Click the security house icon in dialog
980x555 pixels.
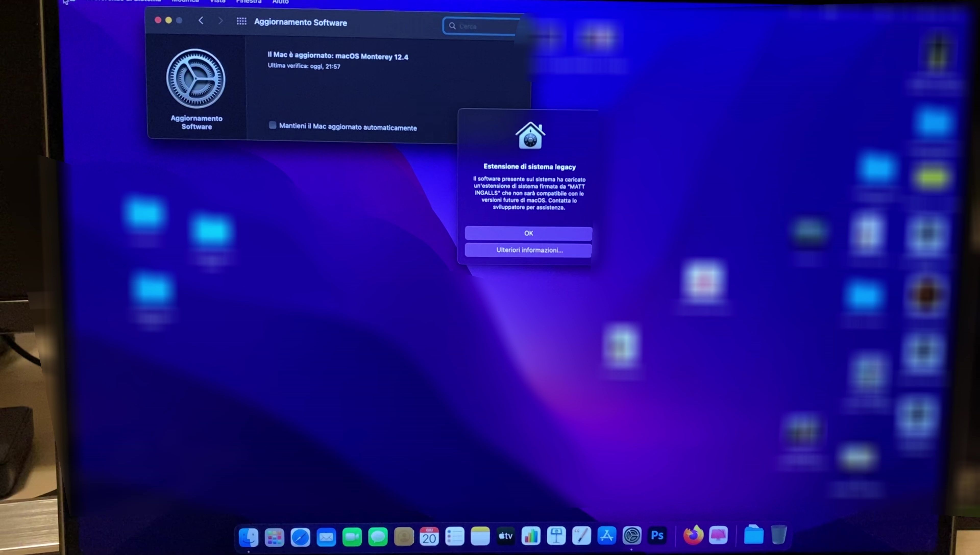[530, 135]
